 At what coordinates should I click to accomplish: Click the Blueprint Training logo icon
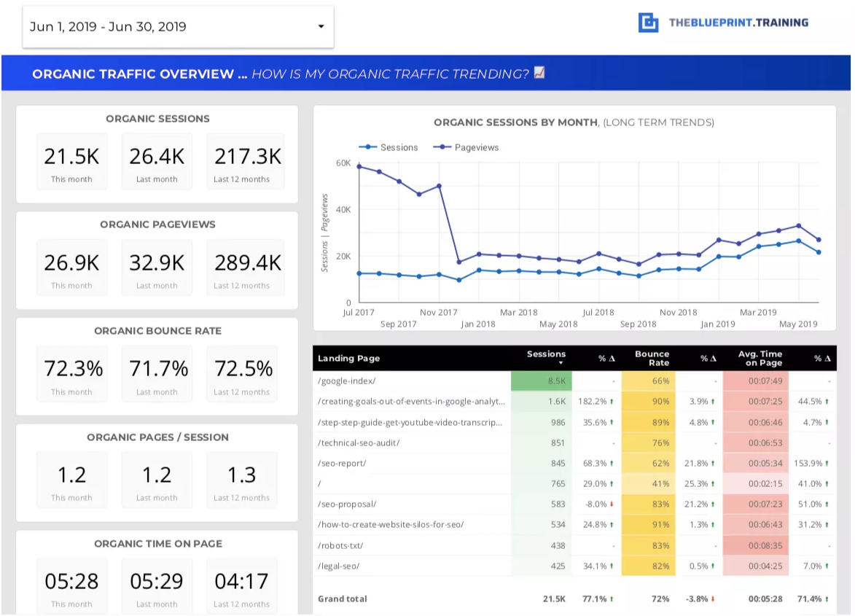[x=648, y=23]
